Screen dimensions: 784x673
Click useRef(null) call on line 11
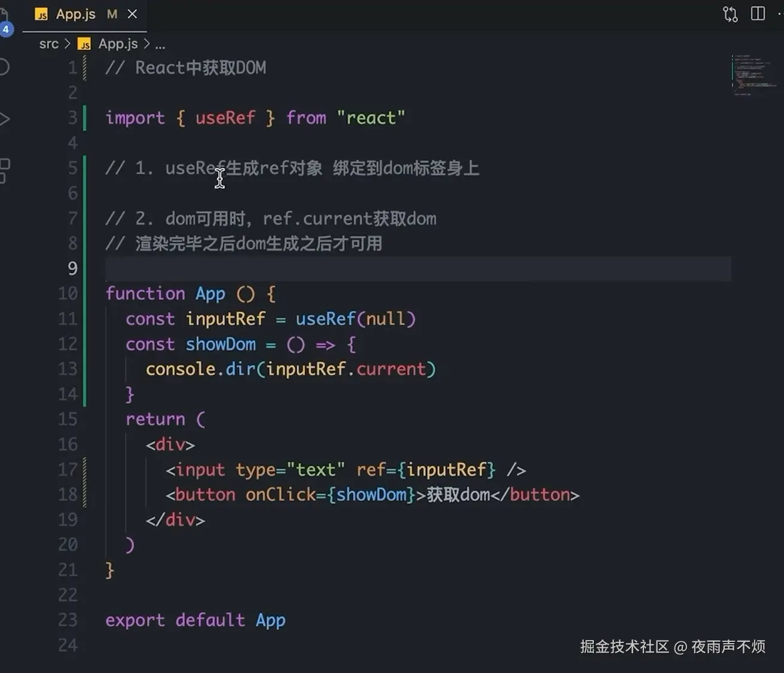click(355, 319)
